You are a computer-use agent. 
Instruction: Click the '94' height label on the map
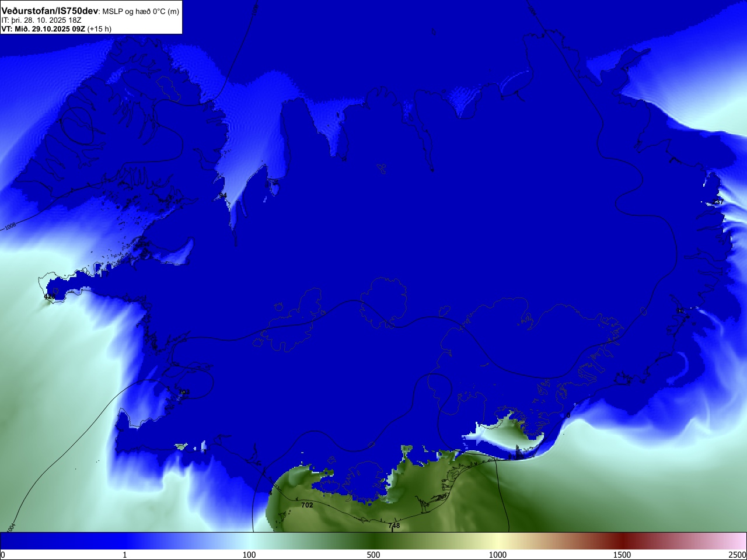point(222,195)
